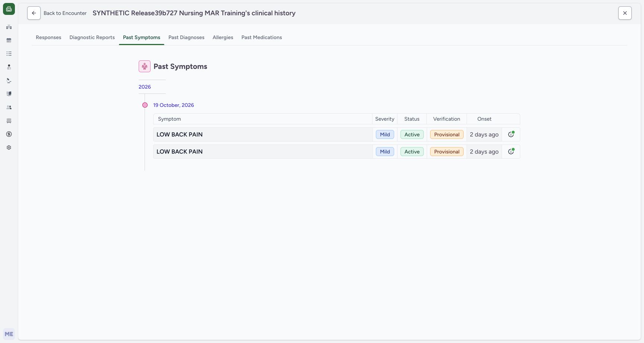Open the calendar sidebar icon

[x=9, y=40]
